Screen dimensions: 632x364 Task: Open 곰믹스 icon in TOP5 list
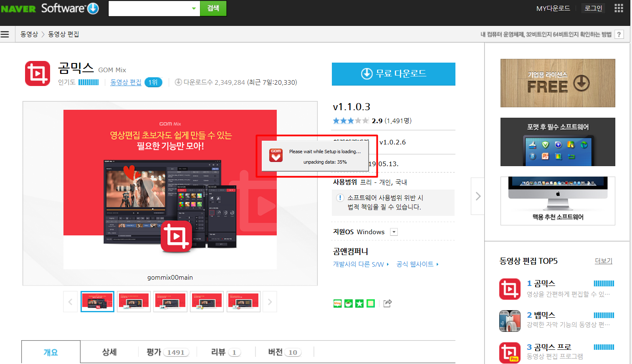(x=510, y=289)
